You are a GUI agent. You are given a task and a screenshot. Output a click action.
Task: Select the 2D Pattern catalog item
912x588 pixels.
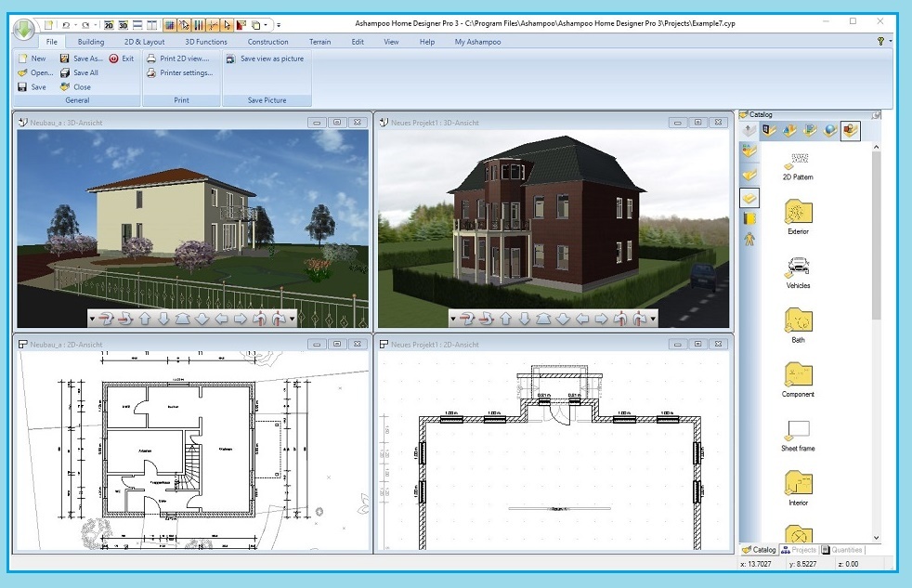tap(797, 163)
